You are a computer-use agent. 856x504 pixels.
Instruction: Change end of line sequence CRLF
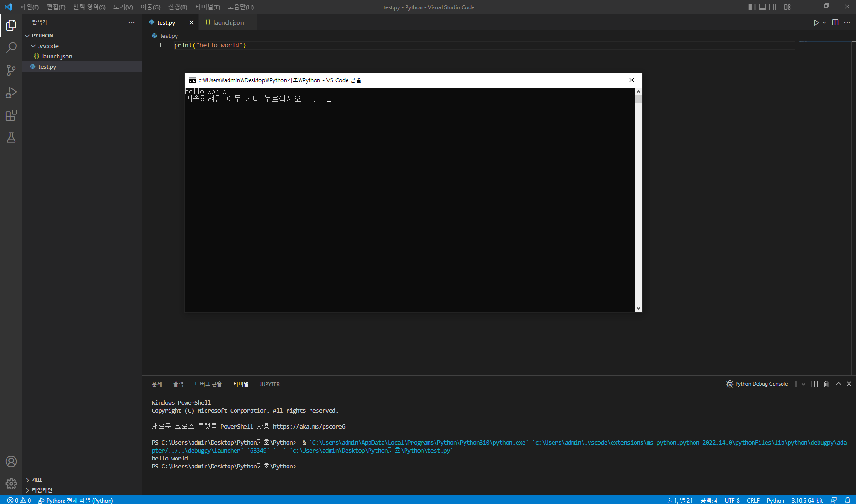[753, 500]
